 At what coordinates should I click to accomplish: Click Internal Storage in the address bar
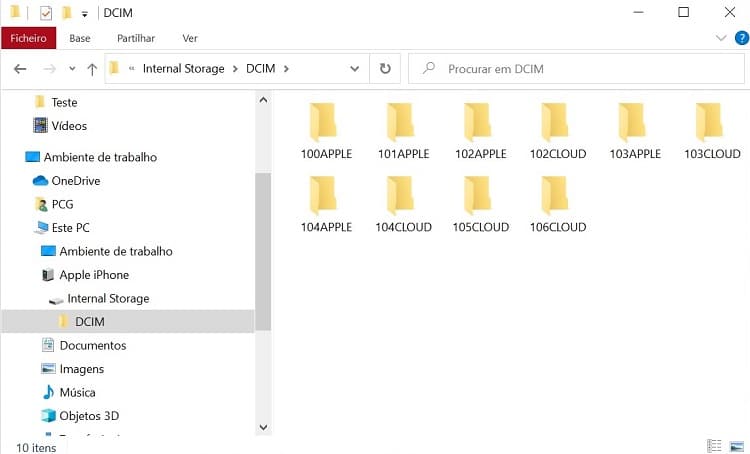184,69
